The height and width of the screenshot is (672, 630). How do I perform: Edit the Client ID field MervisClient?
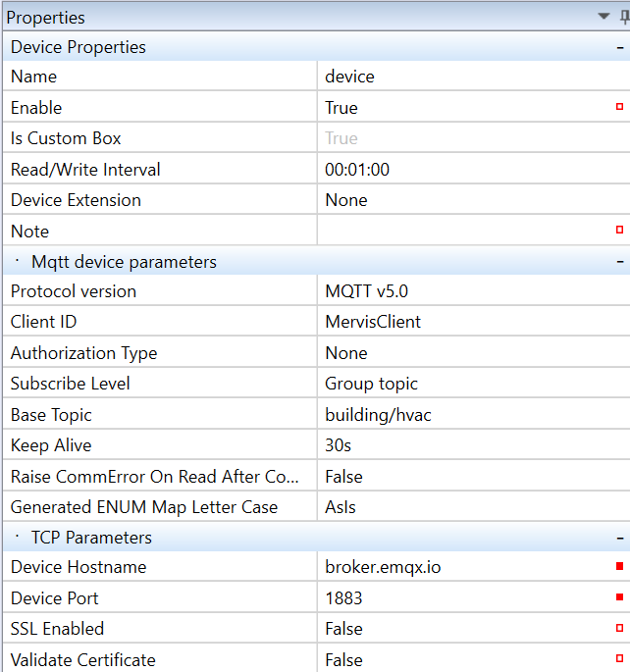373,322
